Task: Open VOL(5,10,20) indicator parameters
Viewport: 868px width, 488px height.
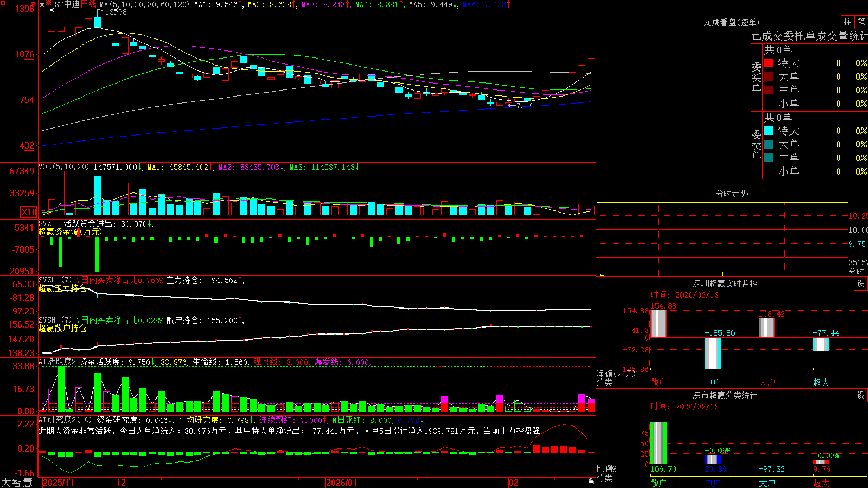Action: (63, 167)
